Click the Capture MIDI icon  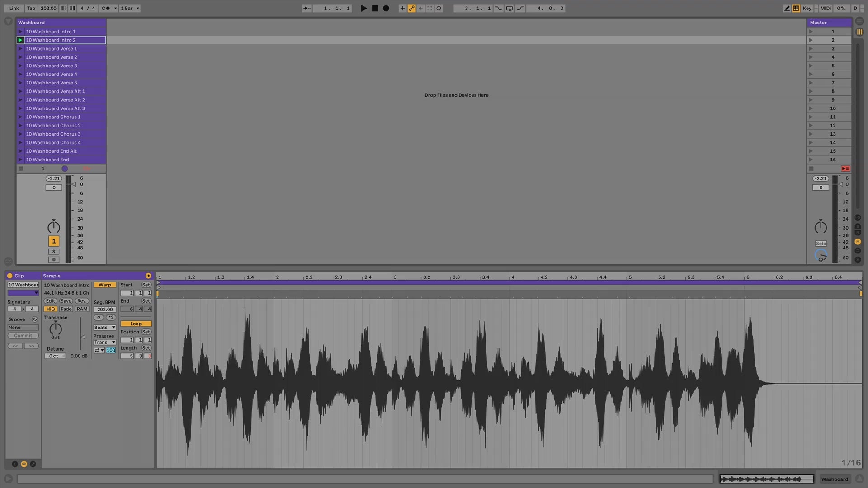(x=429, y=8)
